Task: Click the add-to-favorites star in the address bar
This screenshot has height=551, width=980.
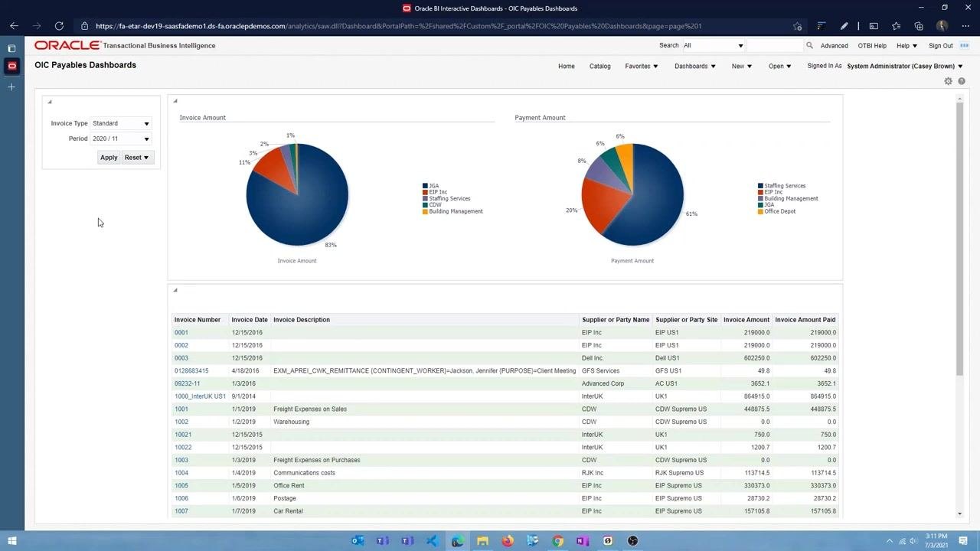Action: [x=797, y=26]
